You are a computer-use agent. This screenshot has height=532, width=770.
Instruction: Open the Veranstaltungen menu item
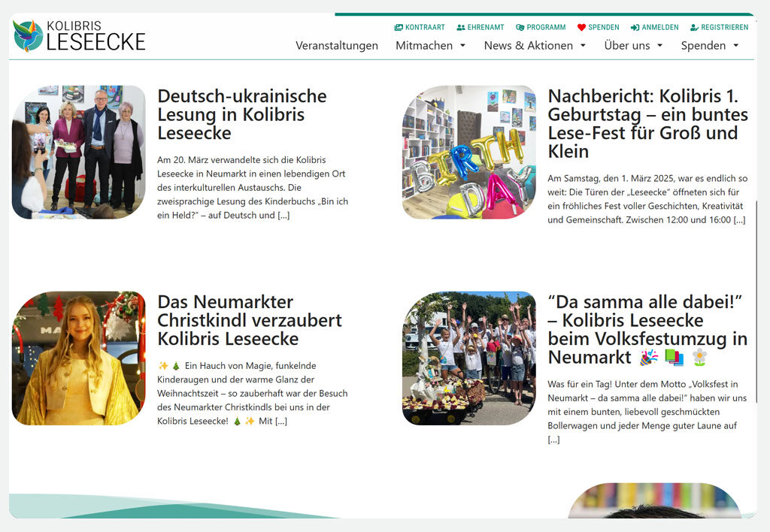click(337, 46)
